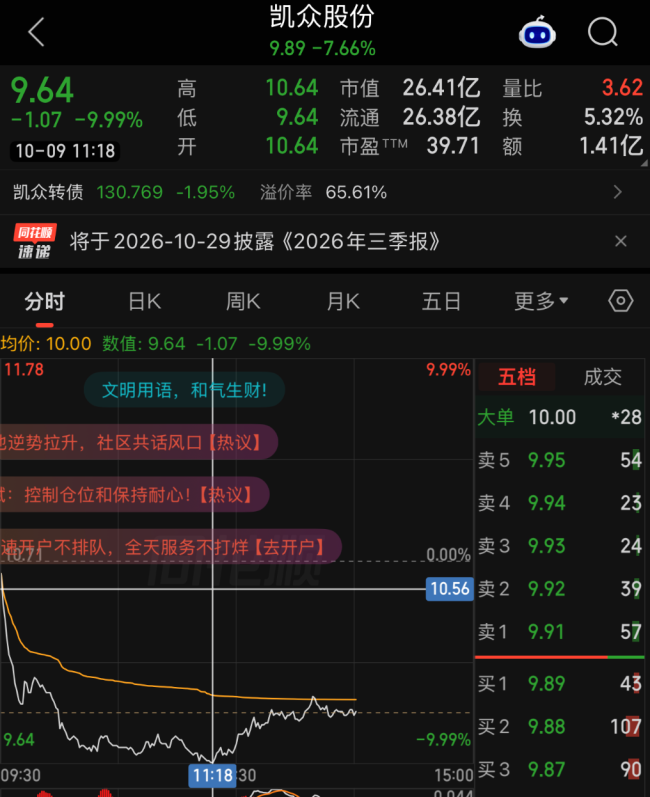Switch to the 五日 tab
Screen dimensions: 650x797
pos(441,301)
